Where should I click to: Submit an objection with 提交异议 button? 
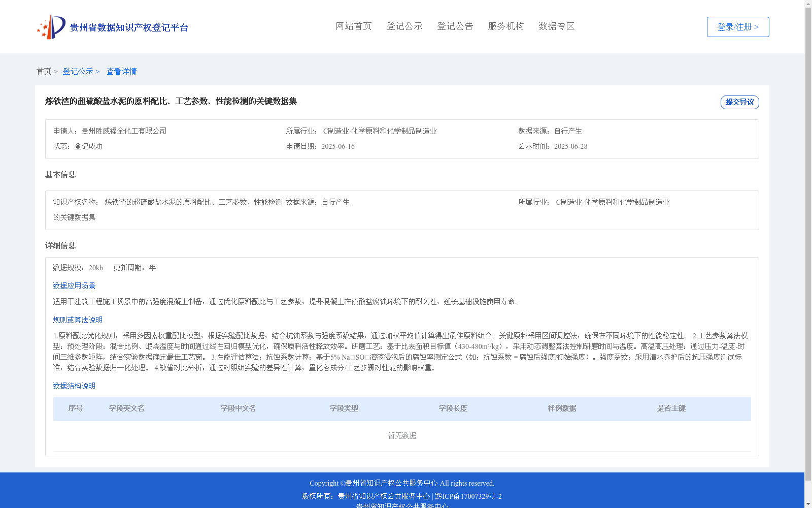(740, 102)
